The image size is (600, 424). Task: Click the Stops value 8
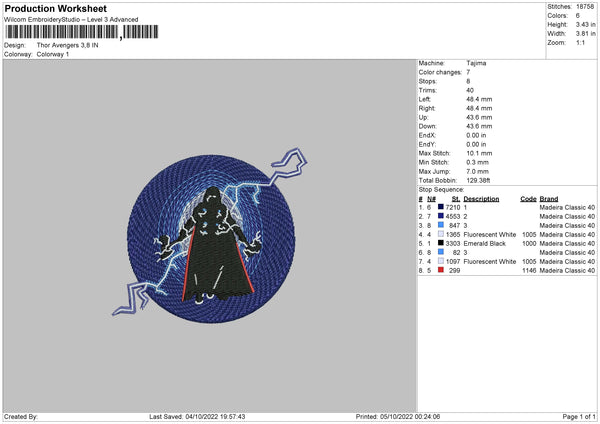coord(468,81)
